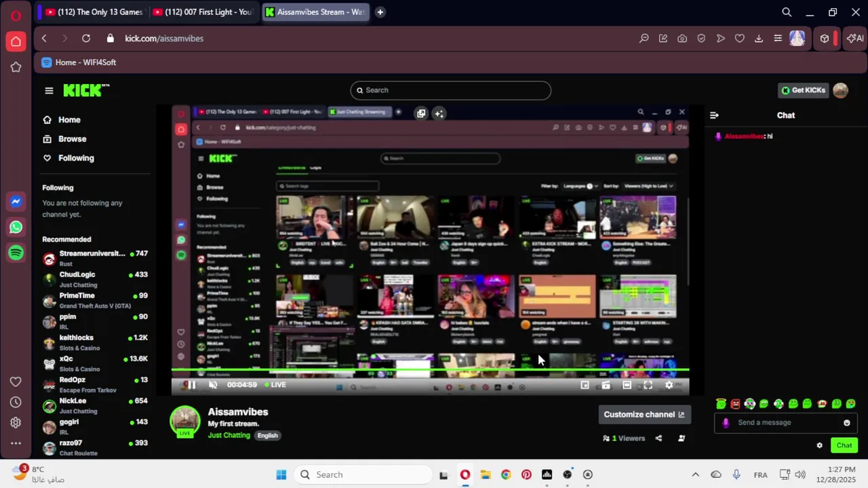Viewport: 868px width, 488px height.
Task: Unmute the stream player volume
Action: tap(212, 385)
